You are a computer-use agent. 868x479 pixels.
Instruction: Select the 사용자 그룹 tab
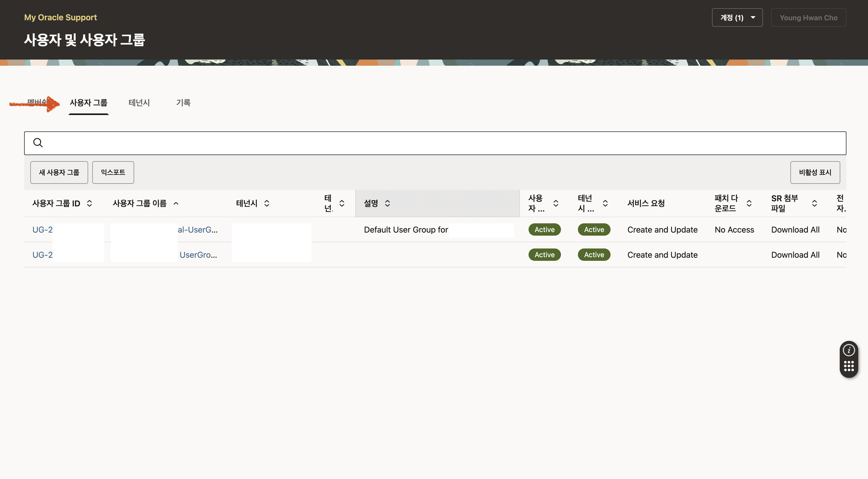pos(88,103)
